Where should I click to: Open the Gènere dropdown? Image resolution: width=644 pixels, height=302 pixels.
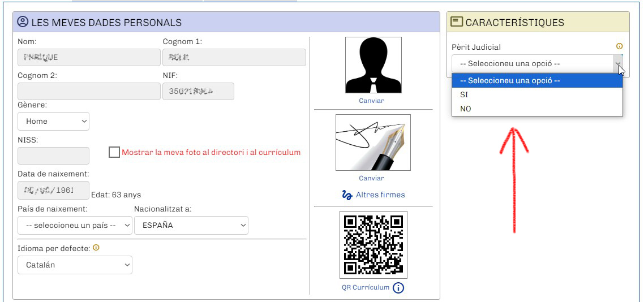point(53,121)
